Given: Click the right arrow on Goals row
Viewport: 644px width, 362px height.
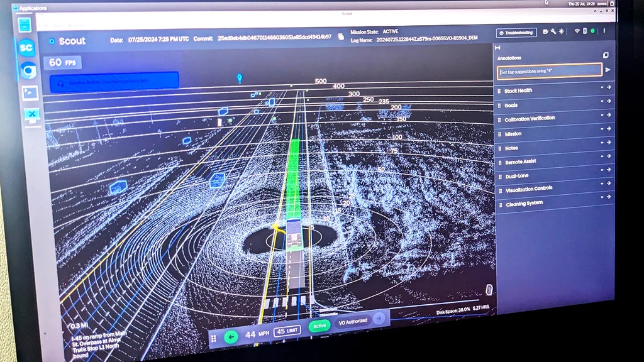Looking at the screenshot, I should click(609, 101).
